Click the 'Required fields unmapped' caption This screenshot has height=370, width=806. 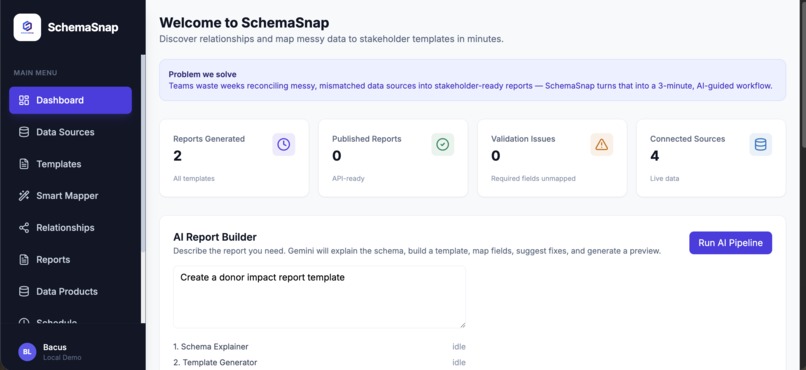(533, 179)
